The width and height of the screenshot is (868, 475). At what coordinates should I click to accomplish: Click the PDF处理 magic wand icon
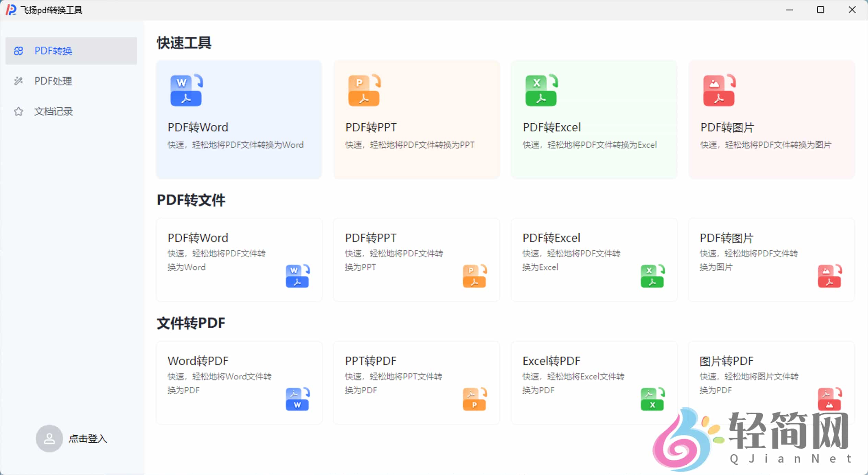19,81
